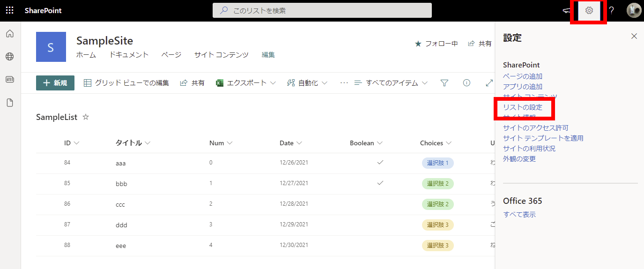Click the settings gear icon
Screen dimensions: 644x269
point(589,10)
